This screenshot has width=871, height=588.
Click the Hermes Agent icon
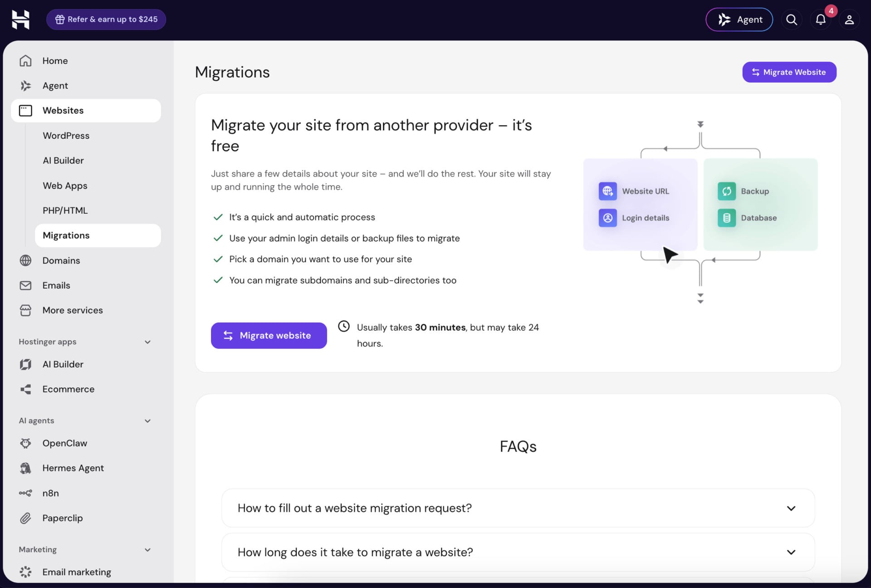pos(25,468)
